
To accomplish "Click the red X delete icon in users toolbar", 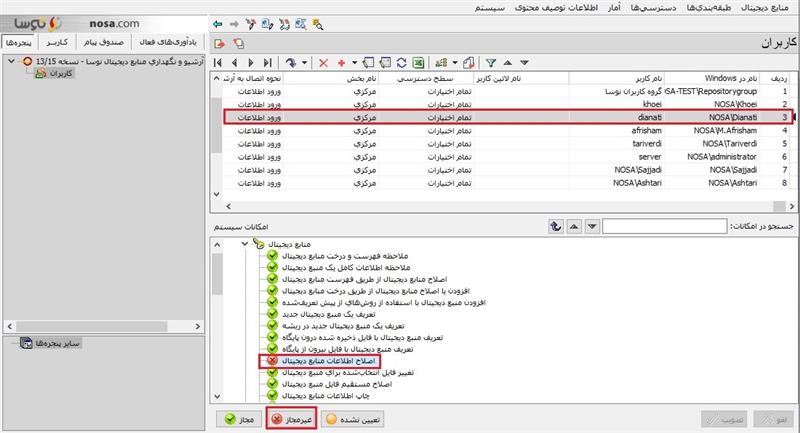I will (322, 62).
